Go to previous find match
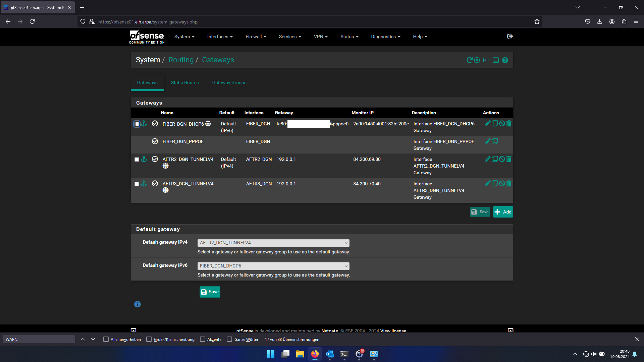Image resolution: width=644 pixels, height=362 pixels. (83, 340)
